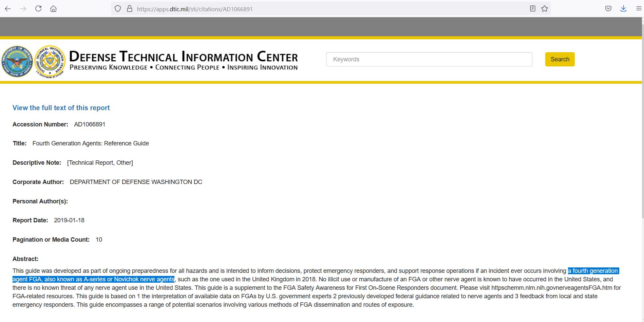Click the [Technical Report, Other] descriptive note
Viewport: 644px width, 322px height.
[x=100, y=163]
